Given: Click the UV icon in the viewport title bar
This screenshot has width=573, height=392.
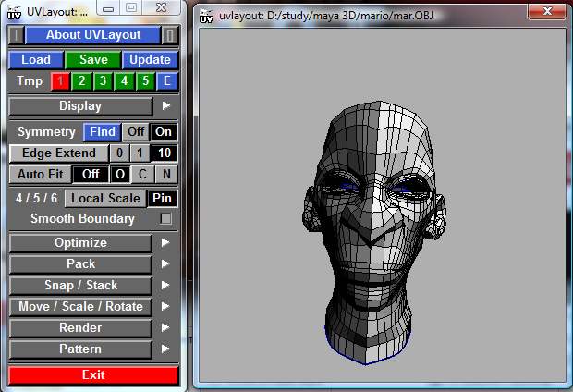Looking at the screenshot, I should [x=207, y=16].
